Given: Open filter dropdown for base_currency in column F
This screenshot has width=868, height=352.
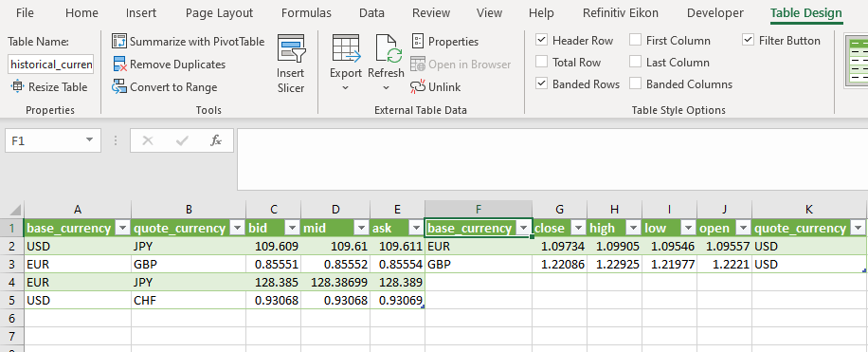Looking at the screenshot, I should pos(523,229).
